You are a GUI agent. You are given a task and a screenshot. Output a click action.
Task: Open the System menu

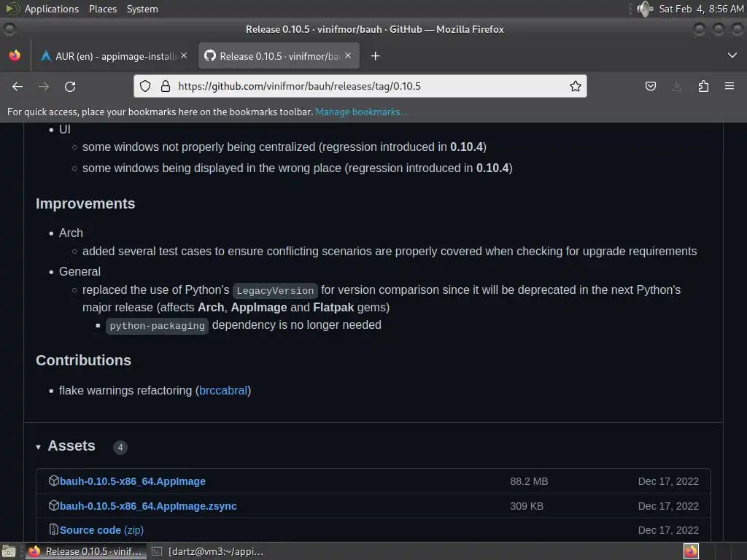pos(142,9)
